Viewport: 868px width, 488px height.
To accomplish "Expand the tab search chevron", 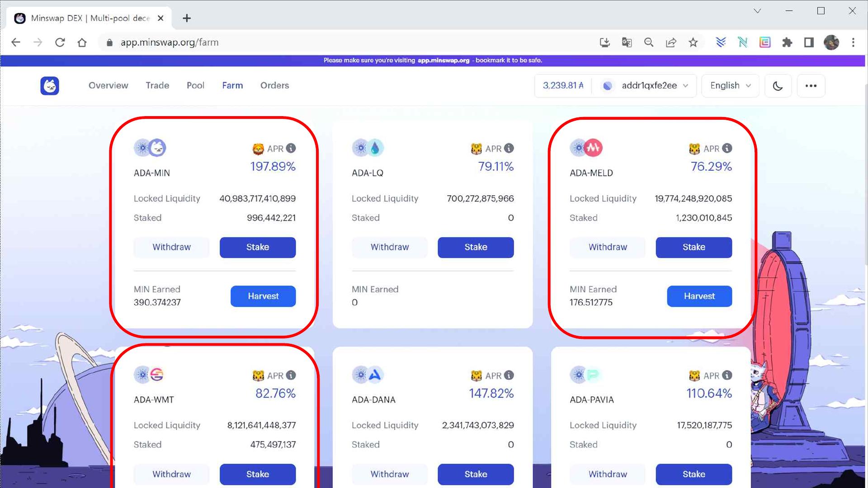I will pyautogui.click(x=757, y=11).
